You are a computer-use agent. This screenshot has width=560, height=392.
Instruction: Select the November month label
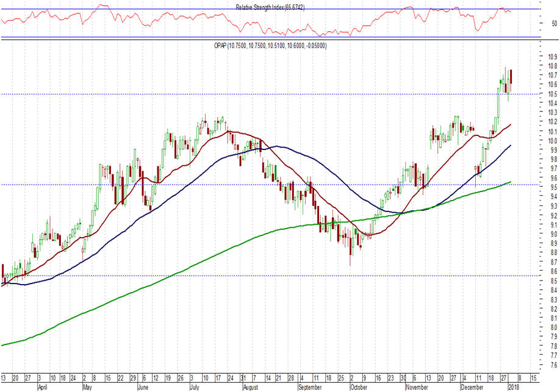417,388
